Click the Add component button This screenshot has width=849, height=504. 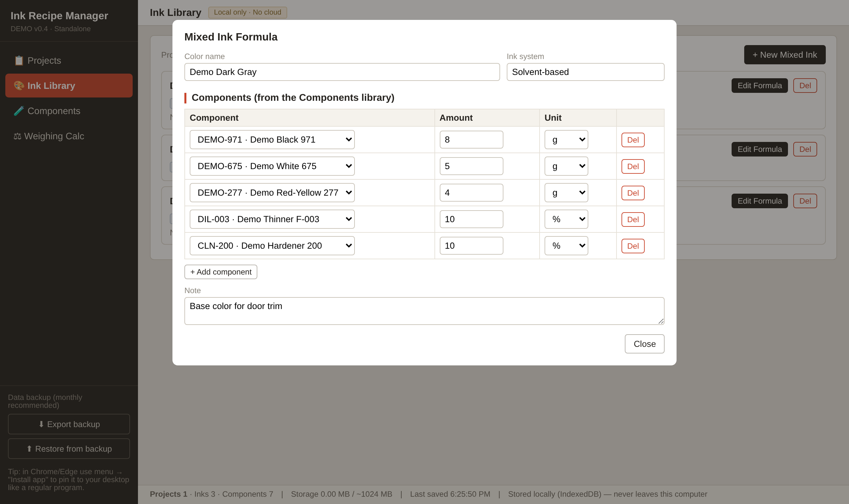[x=221, y=272]
